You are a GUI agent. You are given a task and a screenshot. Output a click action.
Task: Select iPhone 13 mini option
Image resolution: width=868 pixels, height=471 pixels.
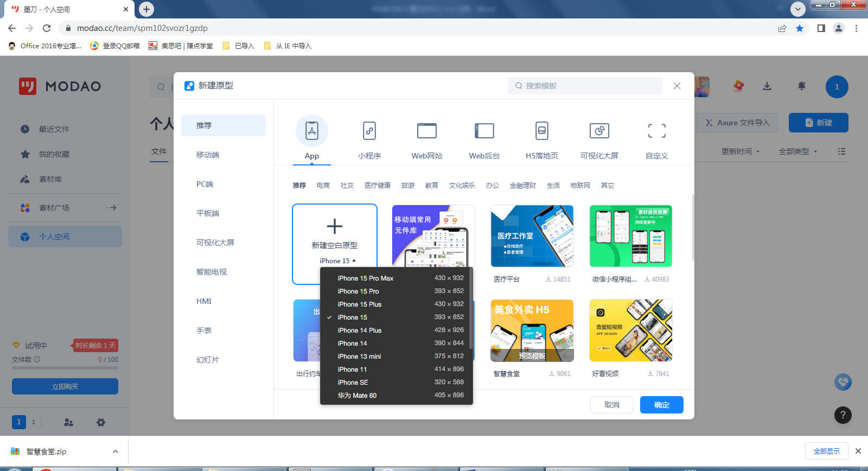pyautogui.click(x=397, y=356)
